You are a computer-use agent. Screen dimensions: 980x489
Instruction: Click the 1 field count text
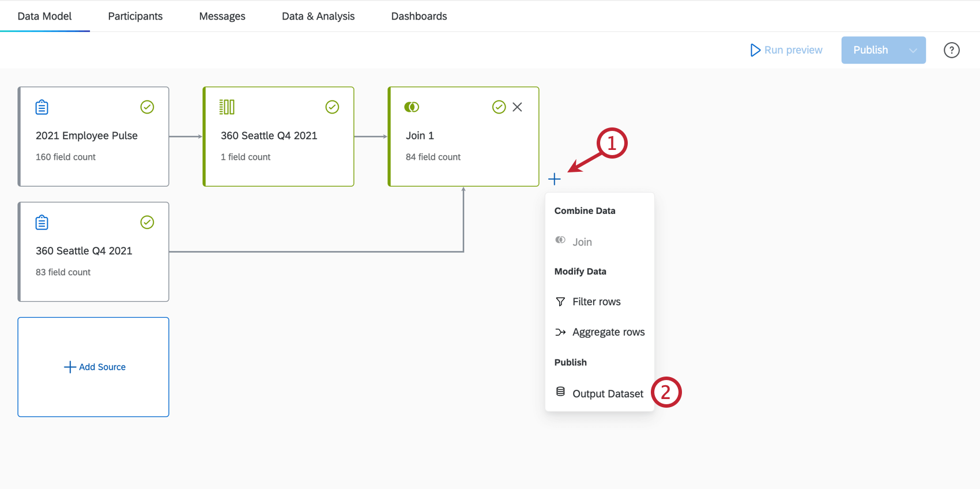pyautogui.click(x=246, y=157)
